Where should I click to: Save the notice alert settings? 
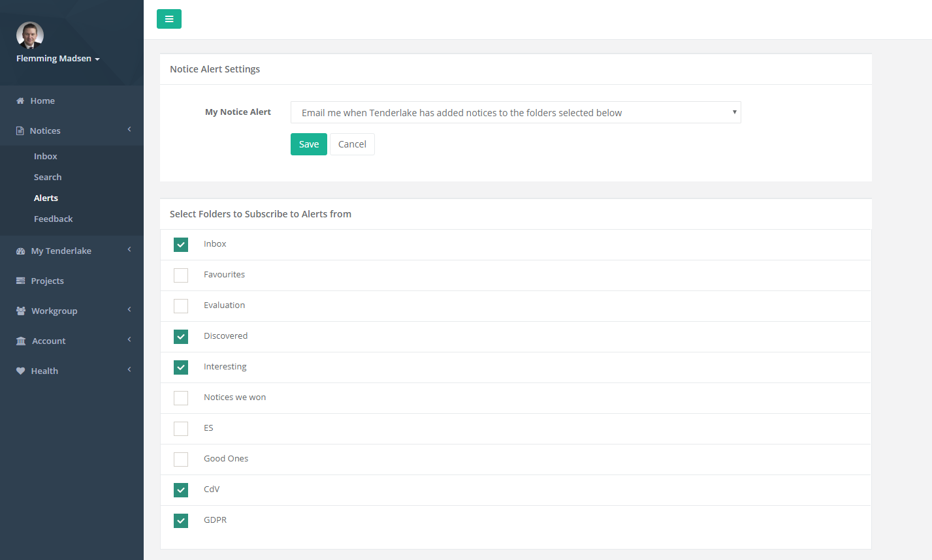coord(308,144)
